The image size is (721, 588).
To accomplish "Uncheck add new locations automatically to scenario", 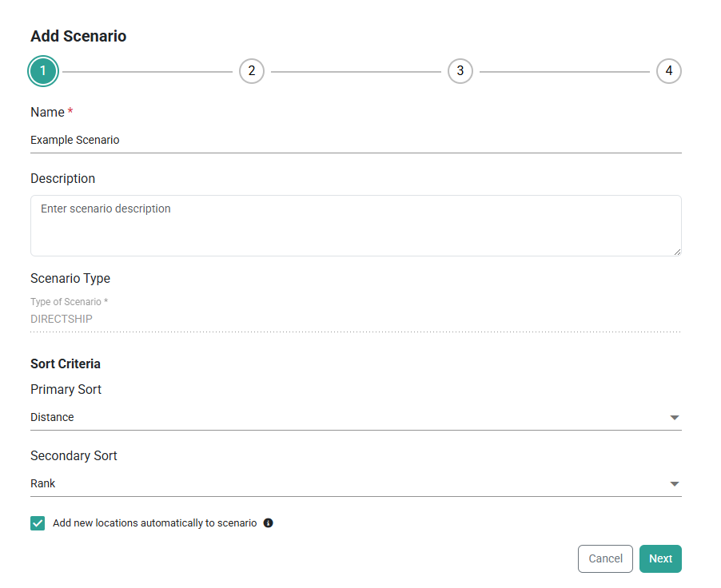I will point(37,522).
